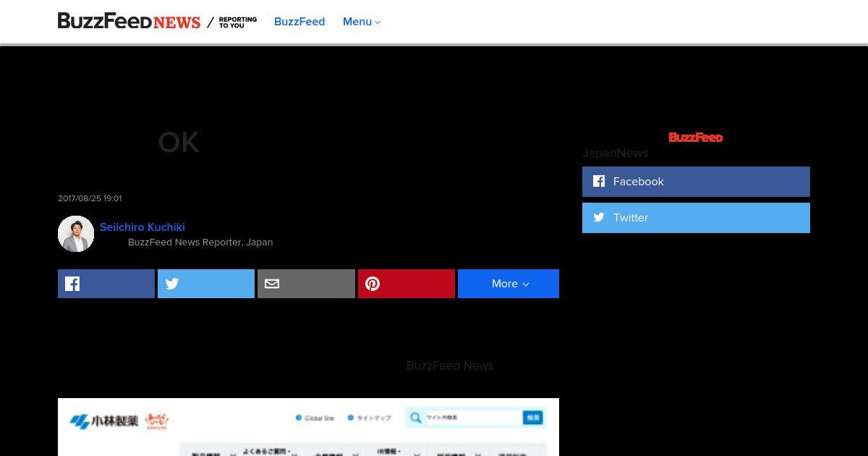Open author link Seiichiro Kuchiki
Image resolution: width=868 pixels, height=456 pixels.
pyautogui.click(x=142, y=227)
